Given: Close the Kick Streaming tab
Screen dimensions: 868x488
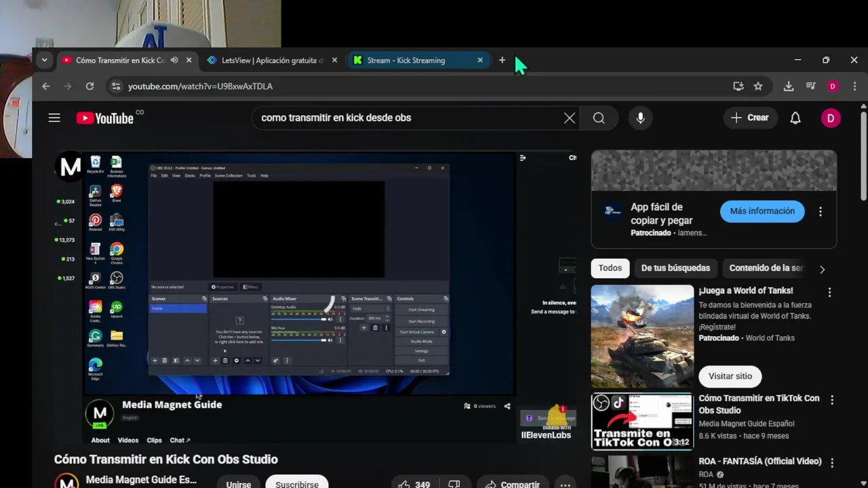Looking at the screenshot, I should click(480, 60).
